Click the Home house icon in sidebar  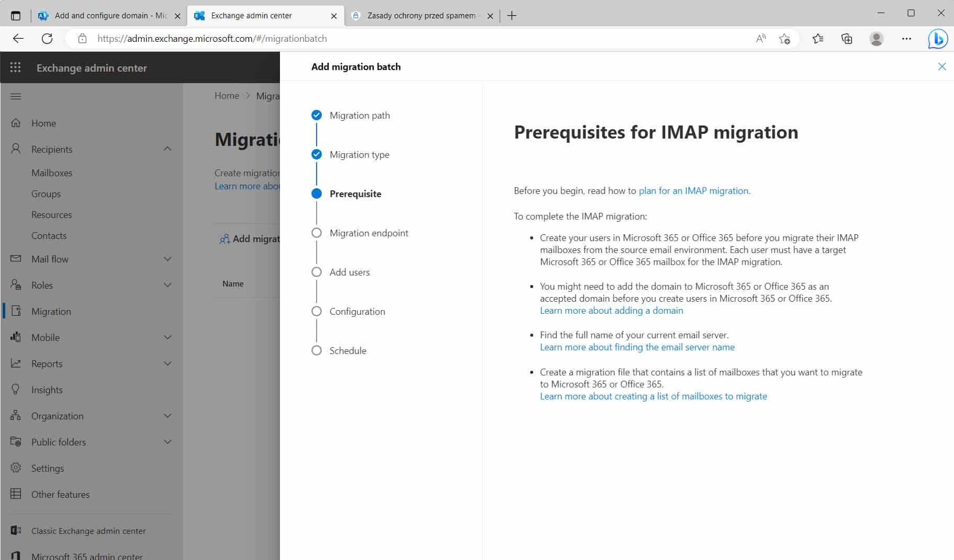click(x=16, y=123)
